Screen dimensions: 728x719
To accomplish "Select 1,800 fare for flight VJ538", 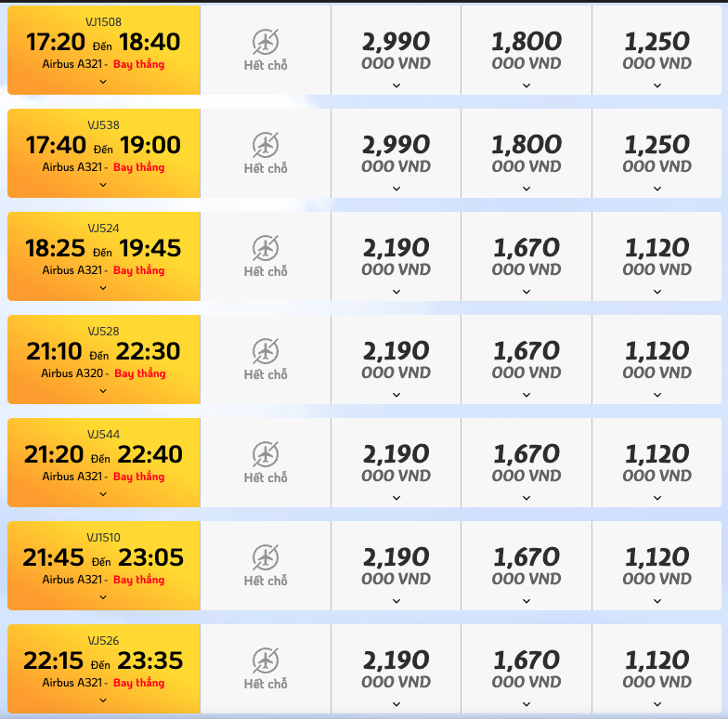I will pyautogui.click(x=526, y=153).
